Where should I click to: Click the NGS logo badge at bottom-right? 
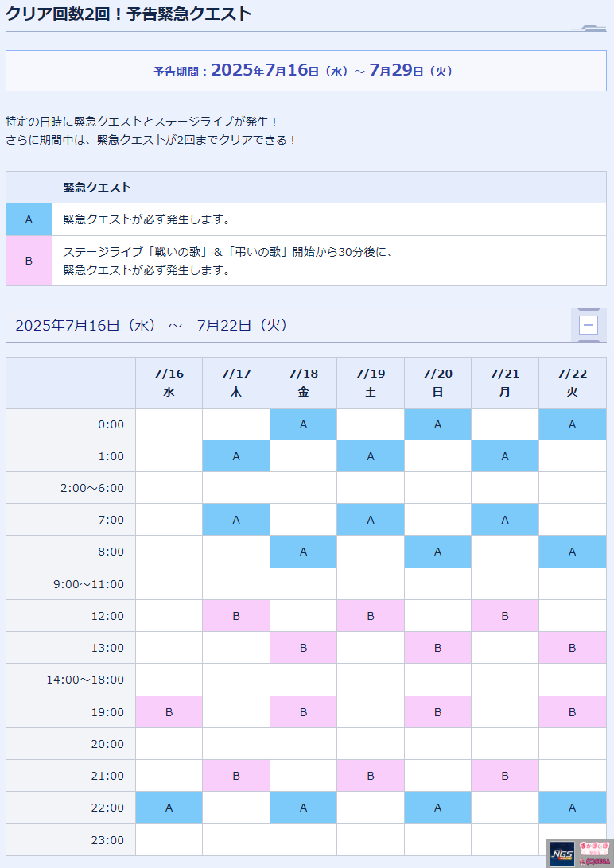coord(562,854)
